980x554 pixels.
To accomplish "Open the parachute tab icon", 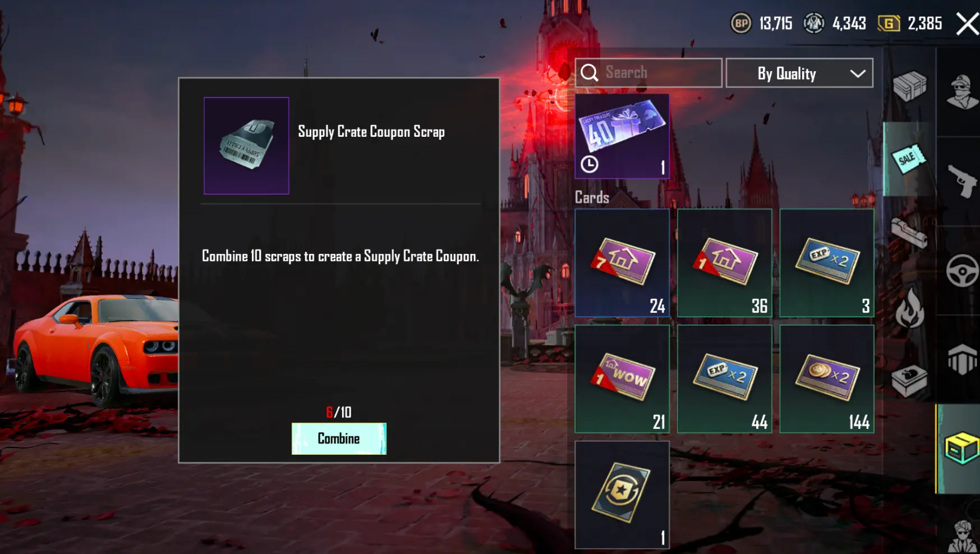I will point(962,359).
